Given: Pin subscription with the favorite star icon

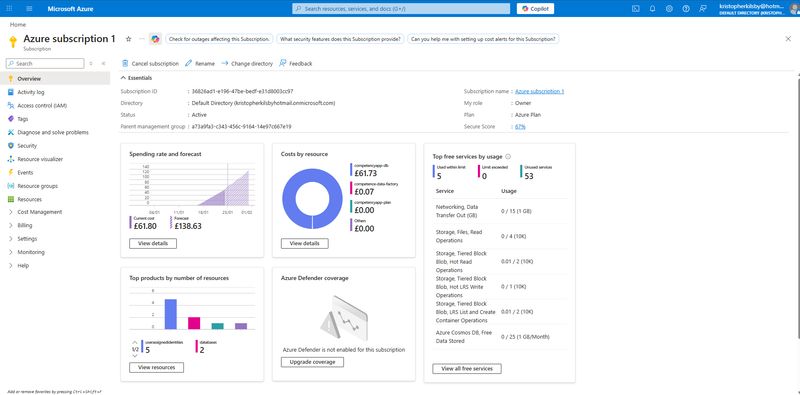Looking at the screenshot, I should pyautogui.click(x=129, y=39).
